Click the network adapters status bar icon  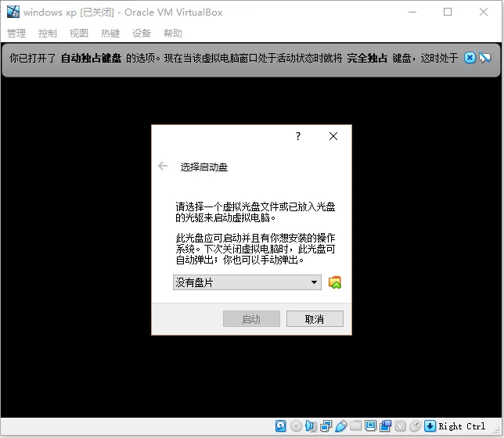326,426
